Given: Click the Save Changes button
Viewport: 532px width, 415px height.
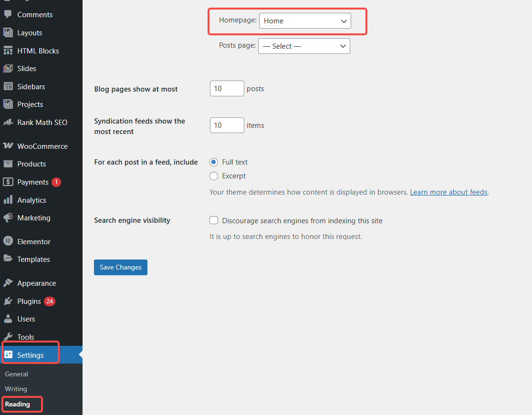Looking at the screenshot, I should pyautogui.click(x=121, y=267).
